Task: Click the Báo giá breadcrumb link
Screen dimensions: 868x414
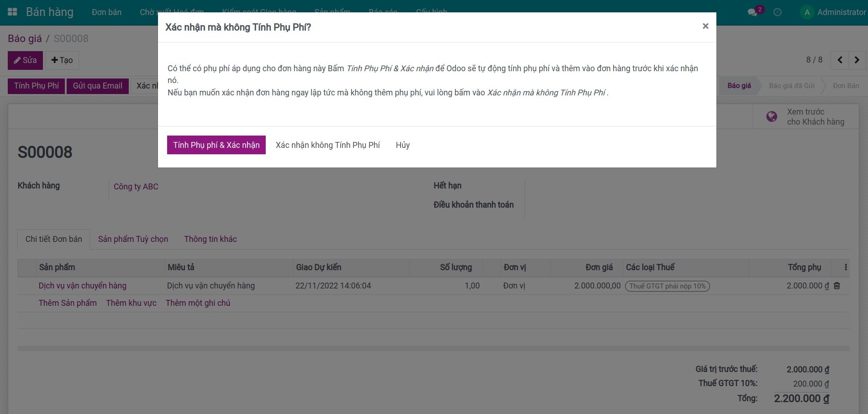Action: [25, 38]
